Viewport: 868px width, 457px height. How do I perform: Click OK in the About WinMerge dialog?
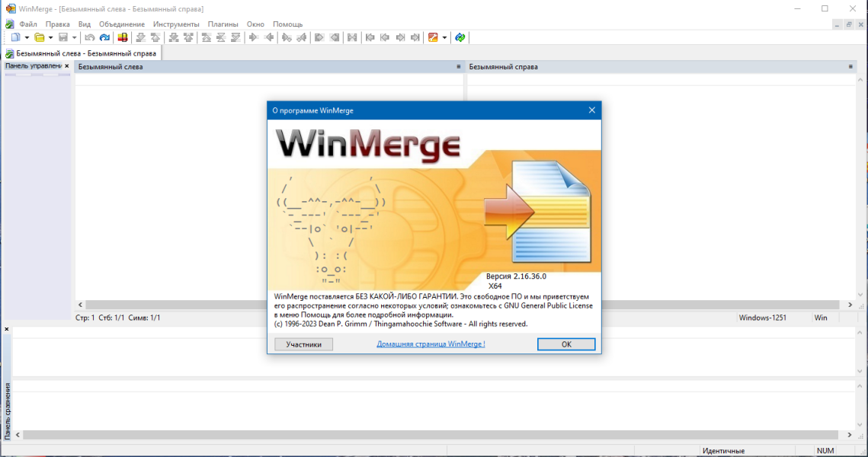566,344
